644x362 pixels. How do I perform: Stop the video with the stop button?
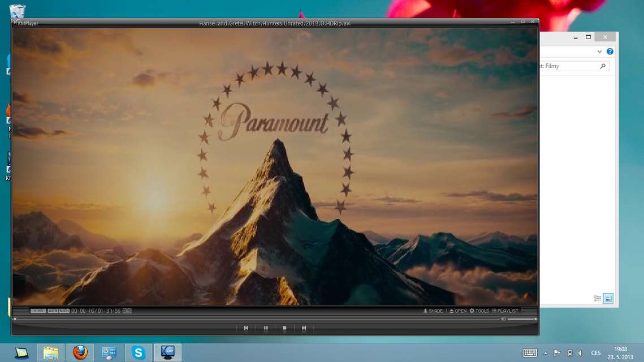coord(284,328)
